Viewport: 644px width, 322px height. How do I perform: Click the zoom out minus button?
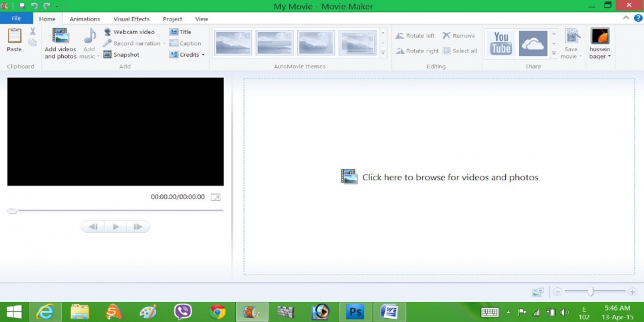click(558, 292)
